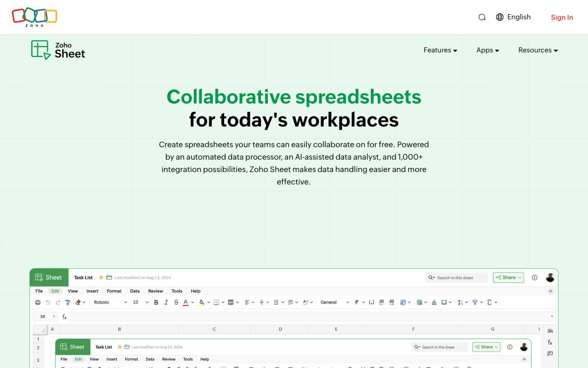Viewport: 588px width, 368px height.
Task: Open the File menu in outer spreadsheet
Action: pos(39,291)
